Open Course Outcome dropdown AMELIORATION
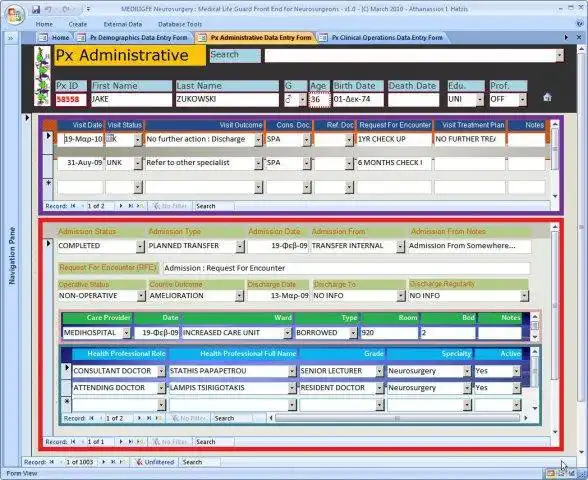The image size is (588, 480). (x=239, y=296)
